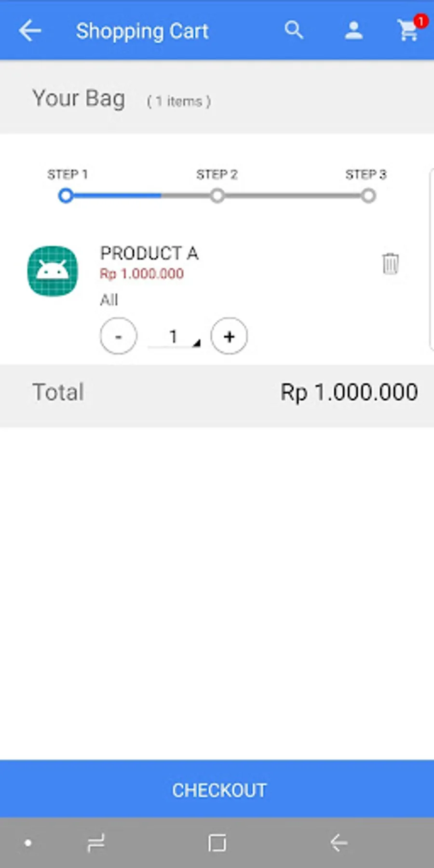Tap the navigation bar dot icon

pyautogui.click(x=28, y=843)
